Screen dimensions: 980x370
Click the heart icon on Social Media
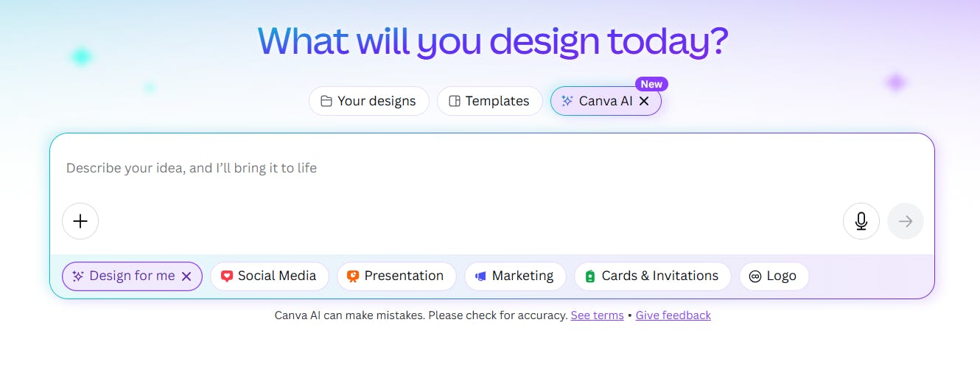[x=227, y=276]
